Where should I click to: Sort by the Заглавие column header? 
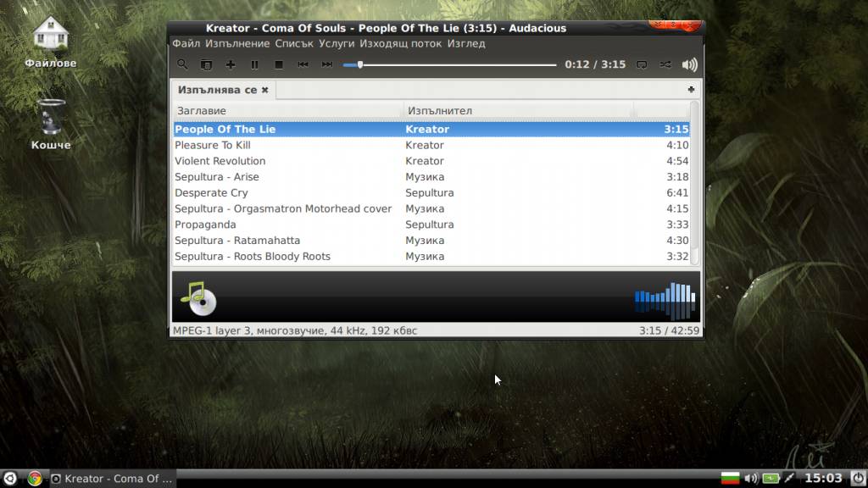tap(288, 111)
